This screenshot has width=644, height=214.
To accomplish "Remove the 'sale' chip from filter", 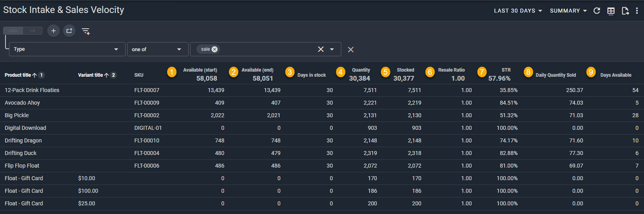I will (215, 49).
